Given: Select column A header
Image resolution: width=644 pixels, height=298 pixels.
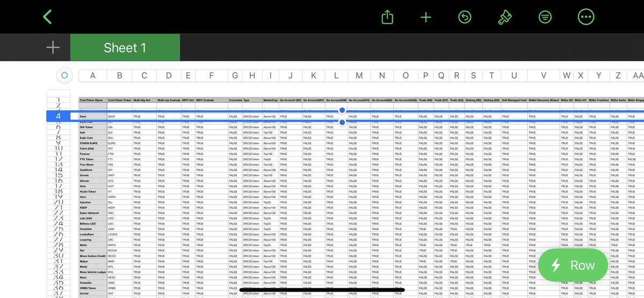Looking at the screenshot, I should tap(93, 75).
